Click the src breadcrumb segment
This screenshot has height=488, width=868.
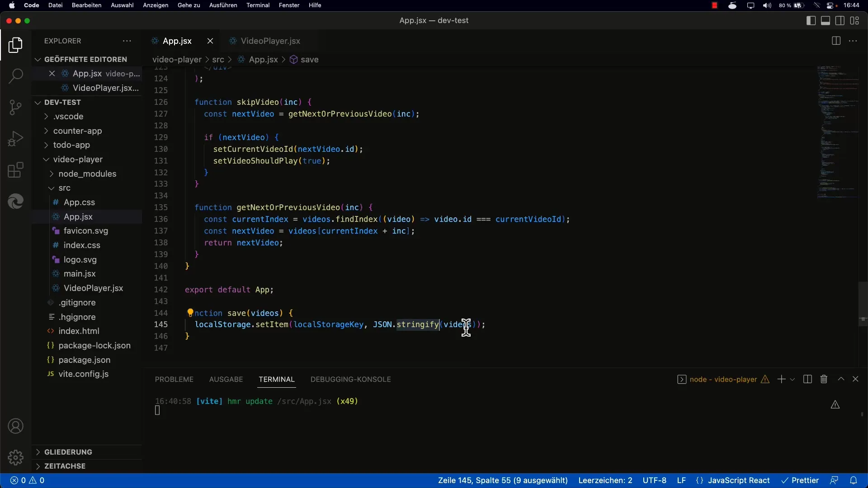pos(218,60)
